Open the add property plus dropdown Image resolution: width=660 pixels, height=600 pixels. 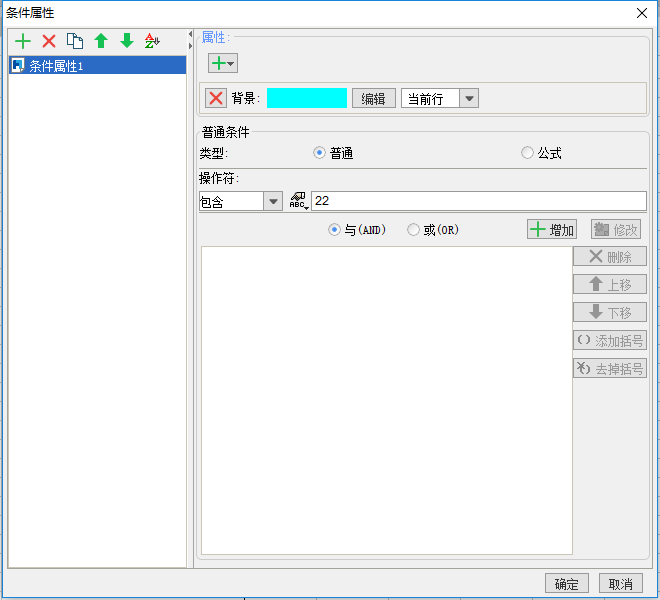(223, 63)
